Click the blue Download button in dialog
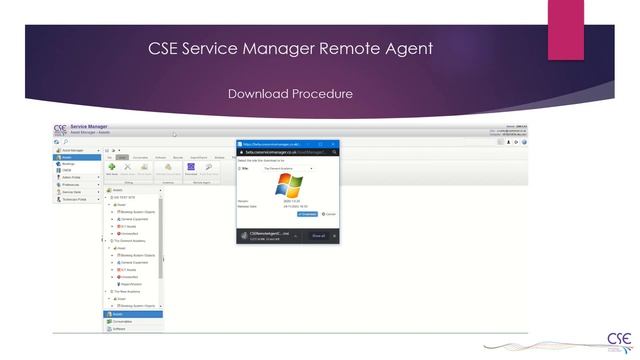Image resolution: width=640 pixels, height=360 pixels. pos(307,214)
